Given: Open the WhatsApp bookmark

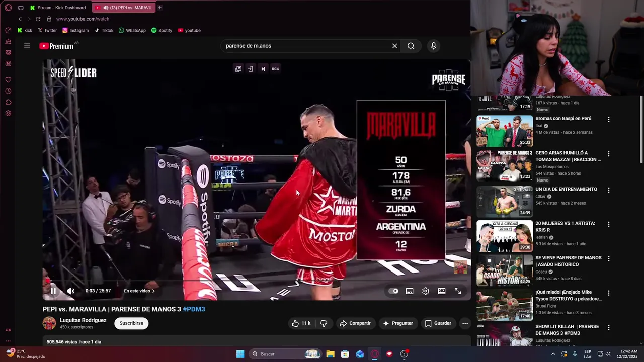Looking at the screenshot, I should [132, 30].
